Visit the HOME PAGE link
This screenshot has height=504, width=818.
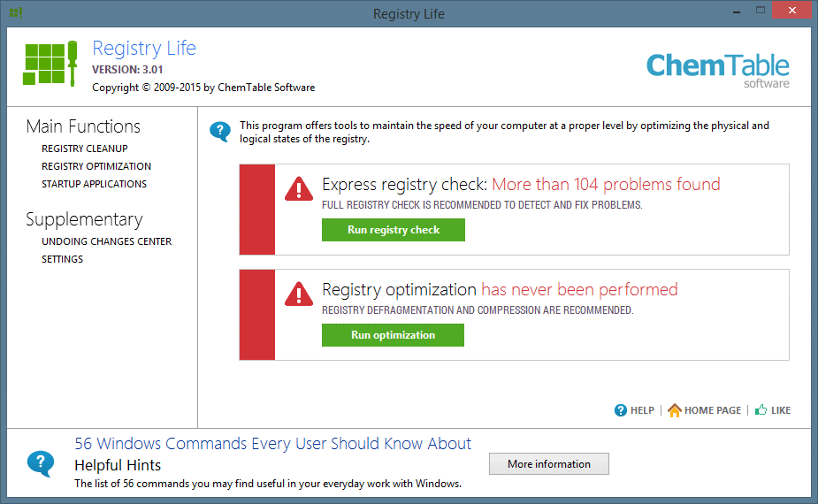pyautogui.click(x=713, y=410)
